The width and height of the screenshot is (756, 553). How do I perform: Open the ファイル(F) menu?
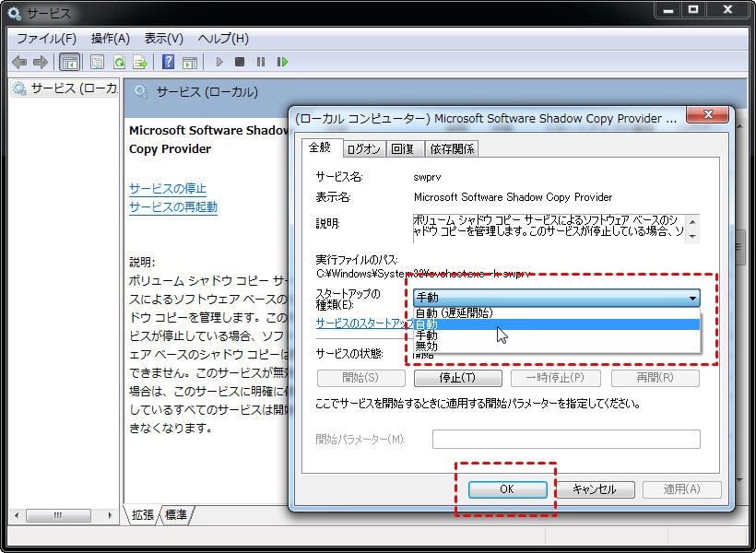47,38
